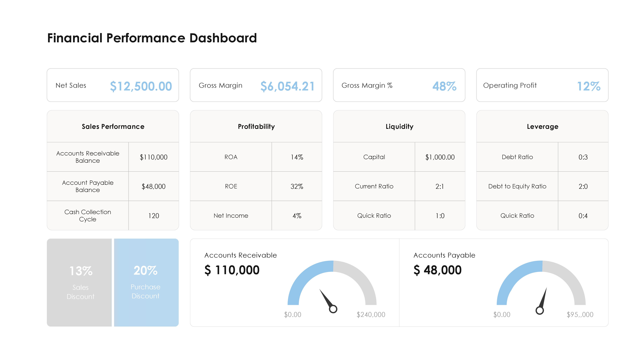Select the large $ 48,000 payable amount

point(438,270)
